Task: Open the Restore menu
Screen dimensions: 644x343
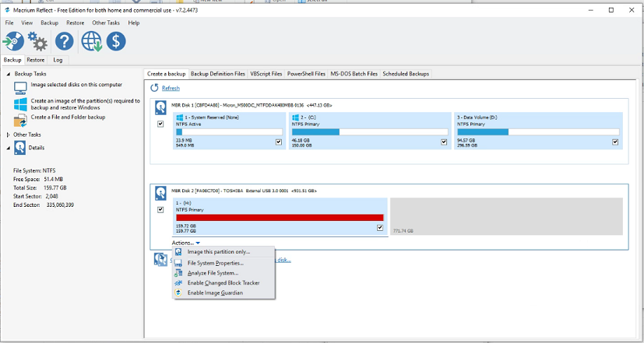Action: point(76,23)
